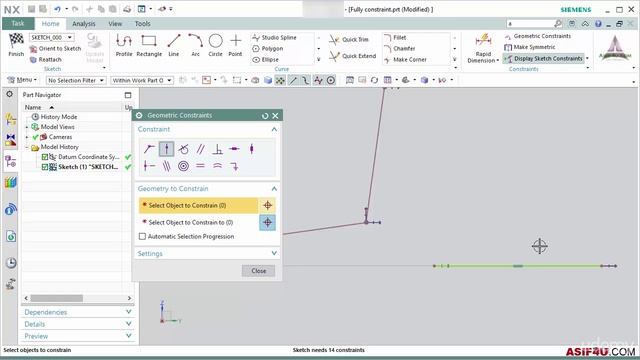Choose the Polygon tool
Image resolution: width=640 pixels, height=360 pixels.
[268, 49]
